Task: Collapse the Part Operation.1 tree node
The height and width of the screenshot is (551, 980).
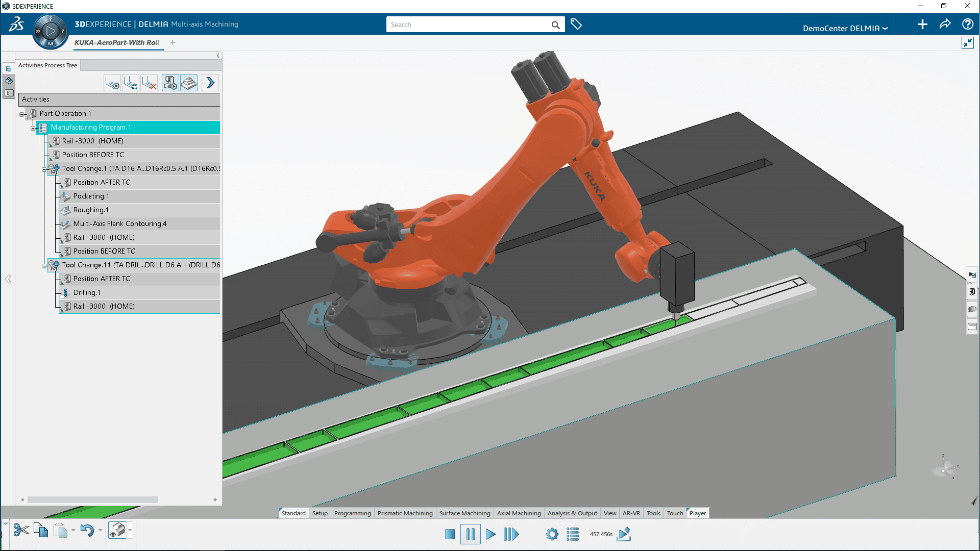Action: click(x=22, y=114)
